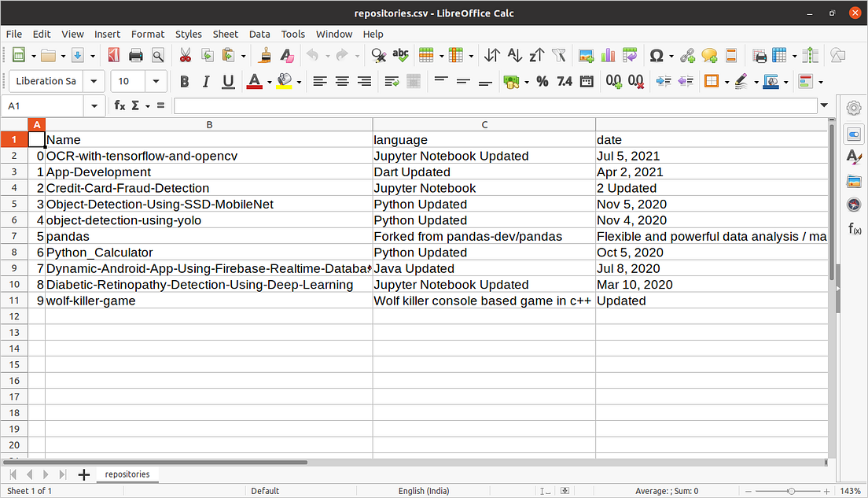Toggle wrap text
The height and width of the screenshot is (498, 868).
392,82
